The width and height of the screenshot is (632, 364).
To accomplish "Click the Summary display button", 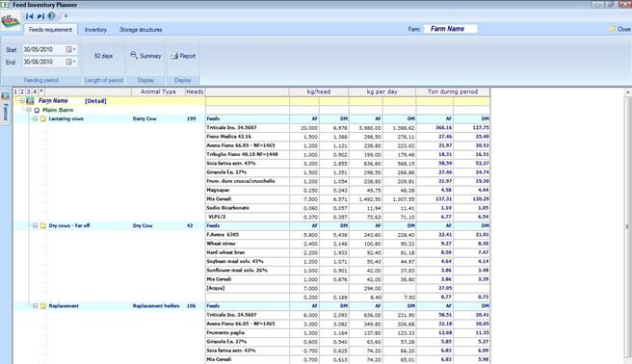I will tap(145, 56).
